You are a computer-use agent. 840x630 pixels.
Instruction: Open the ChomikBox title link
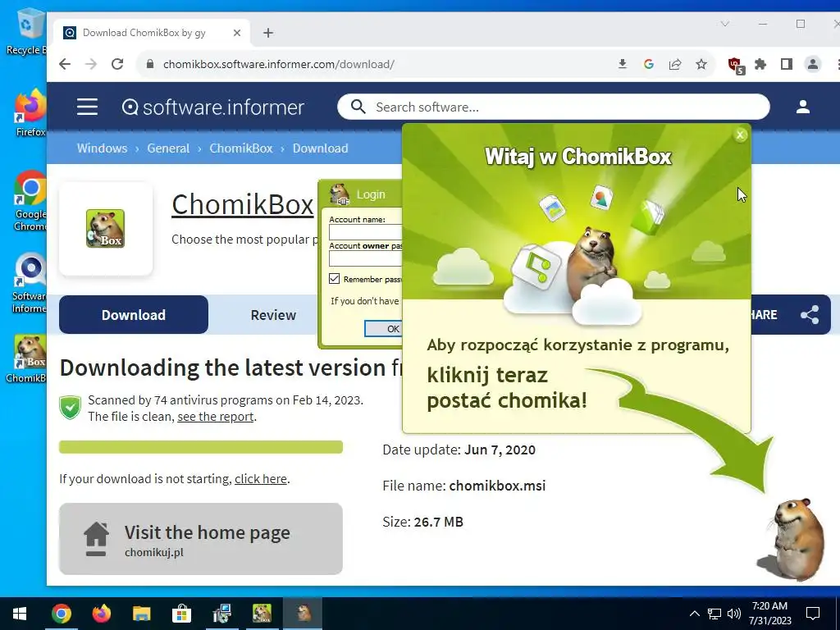242,204
